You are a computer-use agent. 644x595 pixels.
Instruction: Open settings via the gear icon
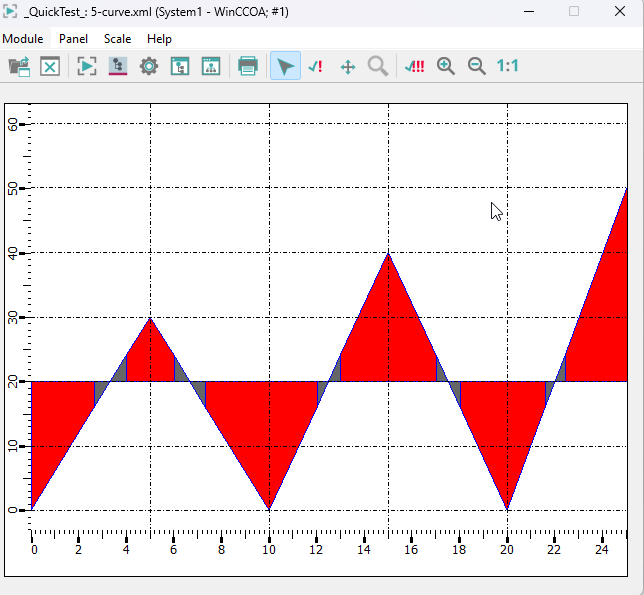[148, 67]
